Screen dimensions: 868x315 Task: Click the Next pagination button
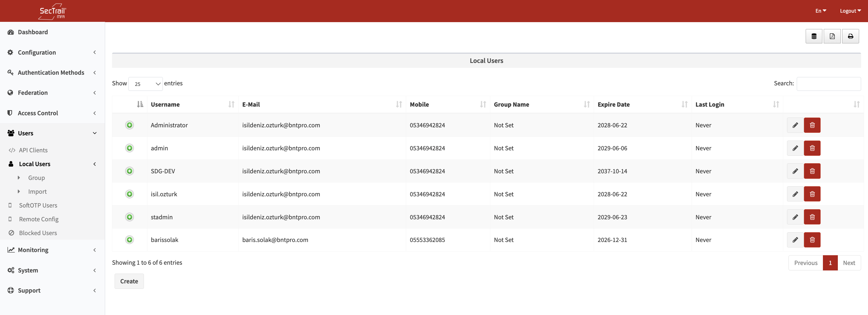(849, 263)
